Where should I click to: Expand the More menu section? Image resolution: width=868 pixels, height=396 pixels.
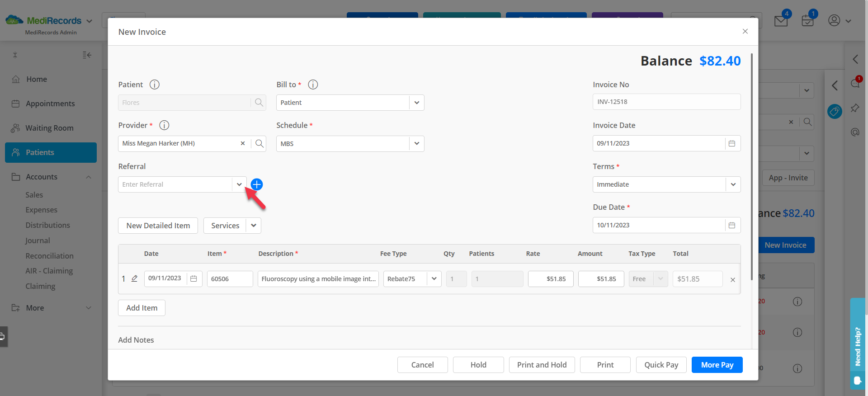click(x=89, y=308)
